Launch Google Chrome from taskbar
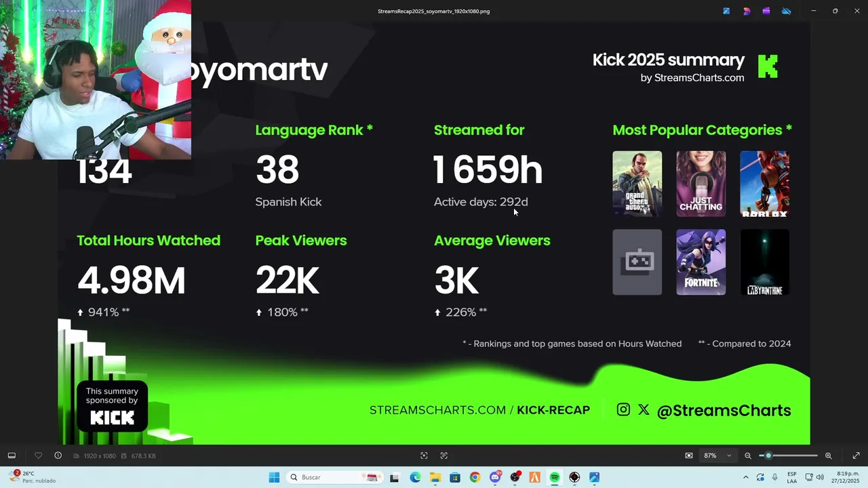868x488 pixels. (x=475, y=477)
